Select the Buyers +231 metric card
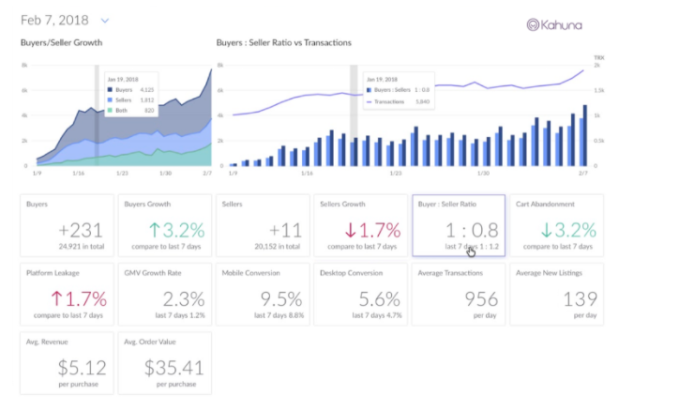 click(x=67, y=225)
